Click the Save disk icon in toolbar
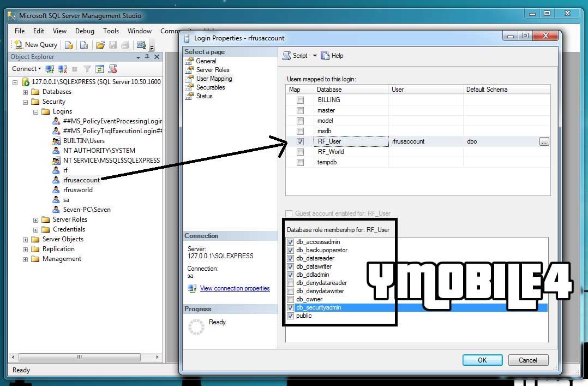 [x=113, y=45]
